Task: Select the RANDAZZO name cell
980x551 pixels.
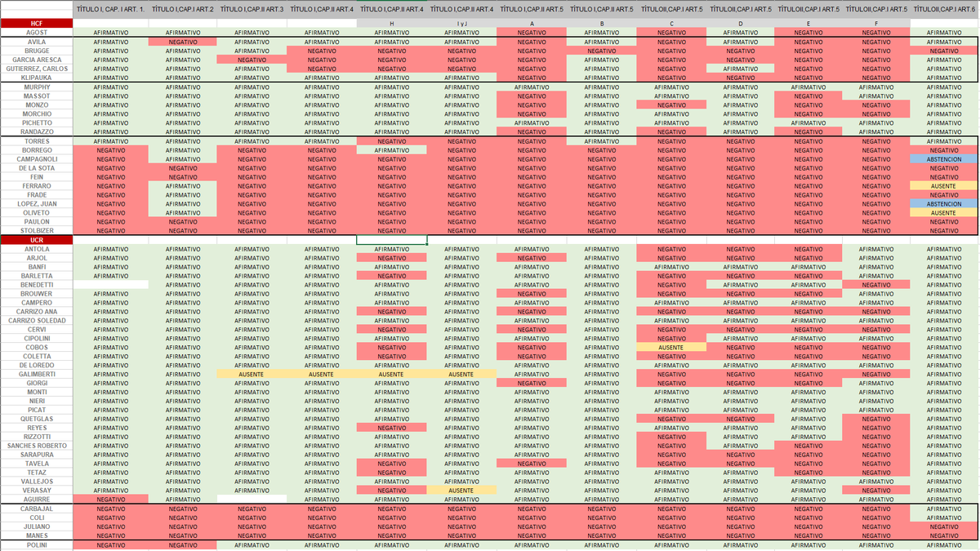Action: pyautogui.click(x=37, y=131)
